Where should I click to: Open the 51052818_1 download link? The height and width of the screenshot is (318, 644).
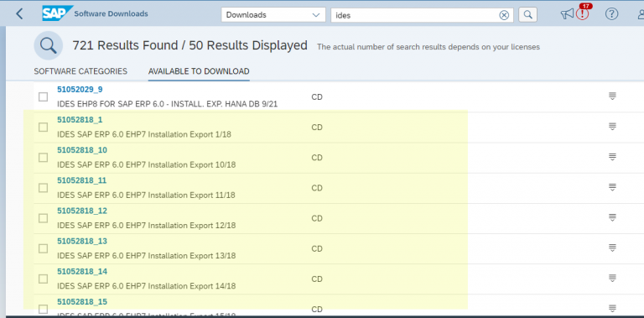tap(80, 119)
